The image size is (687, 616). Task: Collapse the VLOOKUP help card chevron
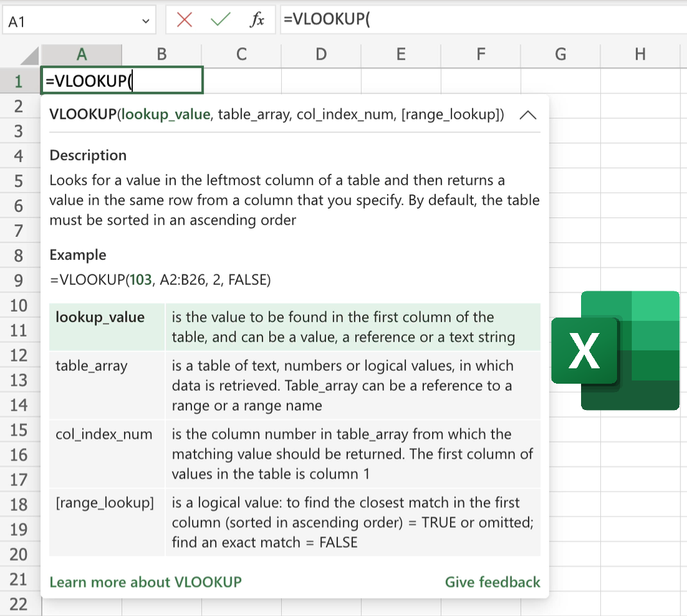(x=528, y=116)
